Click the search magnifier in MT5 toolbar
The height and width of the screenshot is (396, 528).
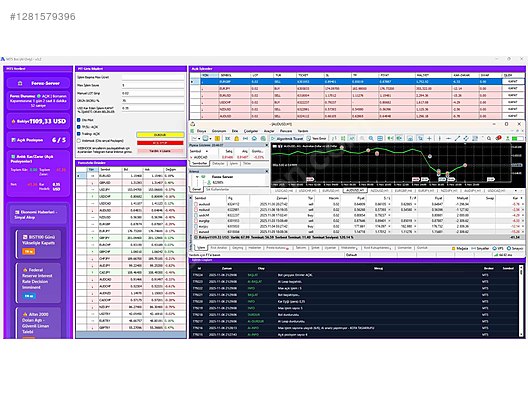coord(489,138)
